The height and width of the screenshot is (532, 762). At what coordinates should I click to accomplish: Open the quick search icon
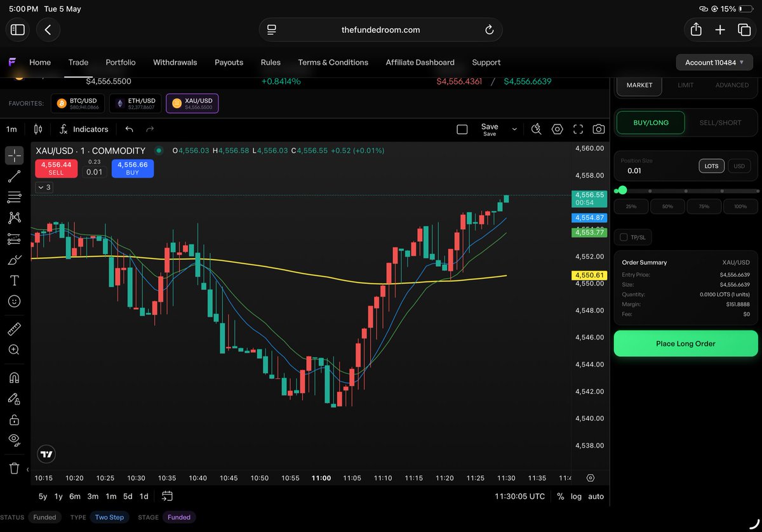537,130
